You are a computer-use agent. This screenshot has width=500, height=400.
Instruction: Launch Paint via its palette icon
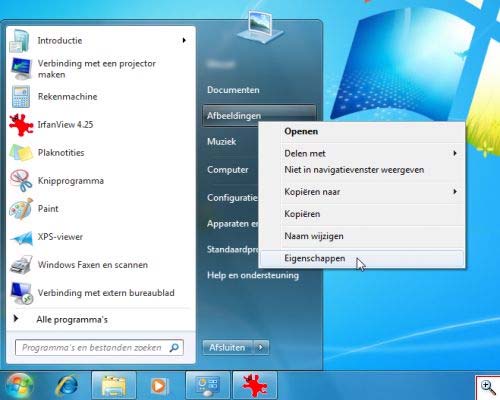click(x=21, y=209)
